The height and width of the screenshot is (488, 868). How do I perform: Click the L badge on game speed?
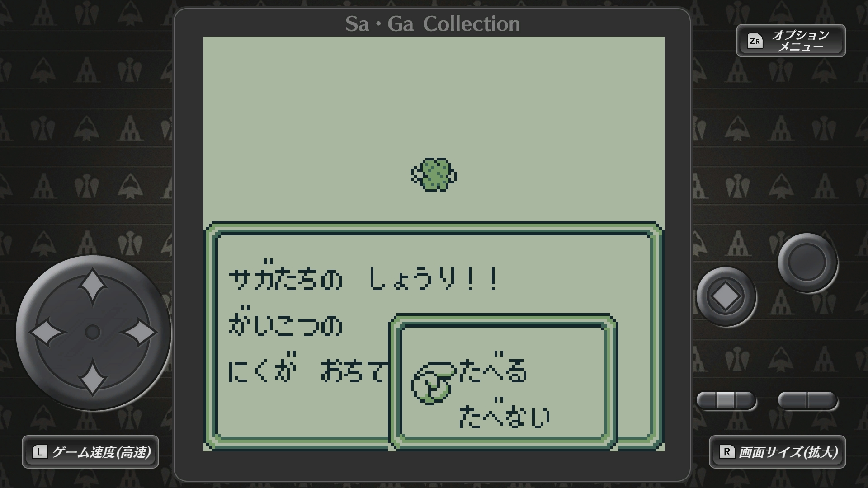coord(40,452)
